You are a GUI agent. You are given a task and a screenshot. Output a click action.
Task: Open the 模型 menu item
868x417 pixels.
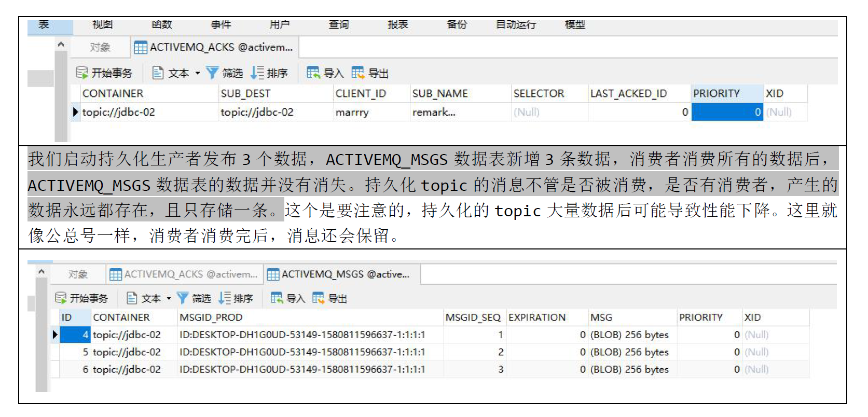575,25
